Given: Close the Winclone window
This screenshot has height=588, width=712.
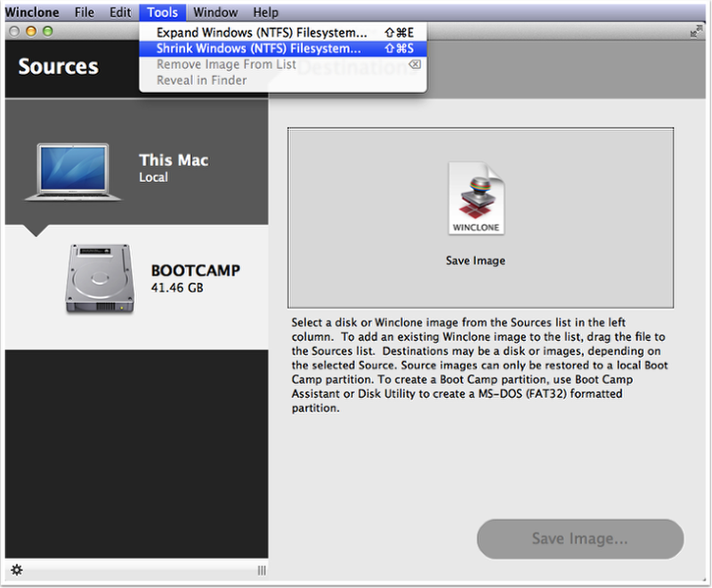Looking at the screenshot, I should pos(14,31).
